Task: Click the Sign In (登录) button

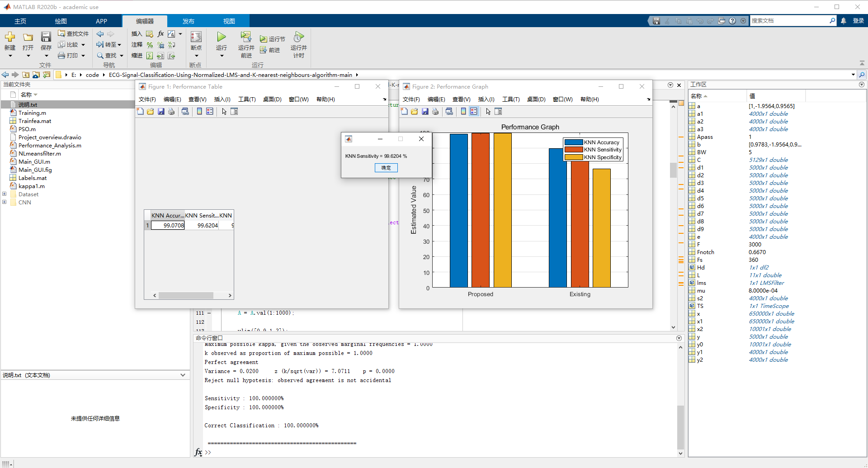Action: [x=858, y=21]
